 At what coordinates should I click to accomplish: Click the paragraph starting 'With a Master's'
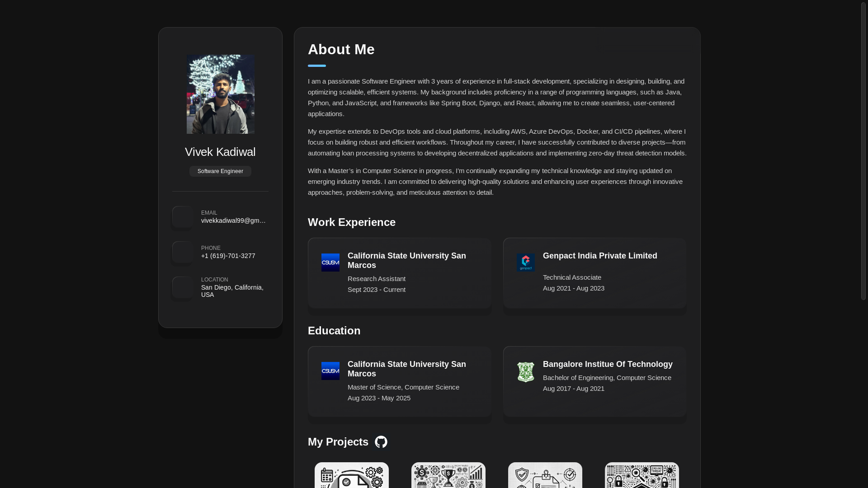tap(497, 182)
